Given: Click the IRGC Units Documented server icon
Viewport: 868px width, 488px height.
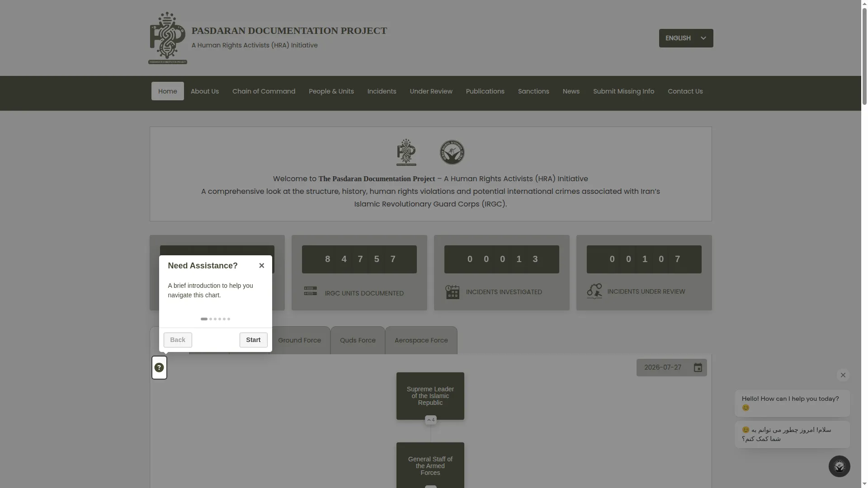Looking at the screenshot, I should pos(310,291).
